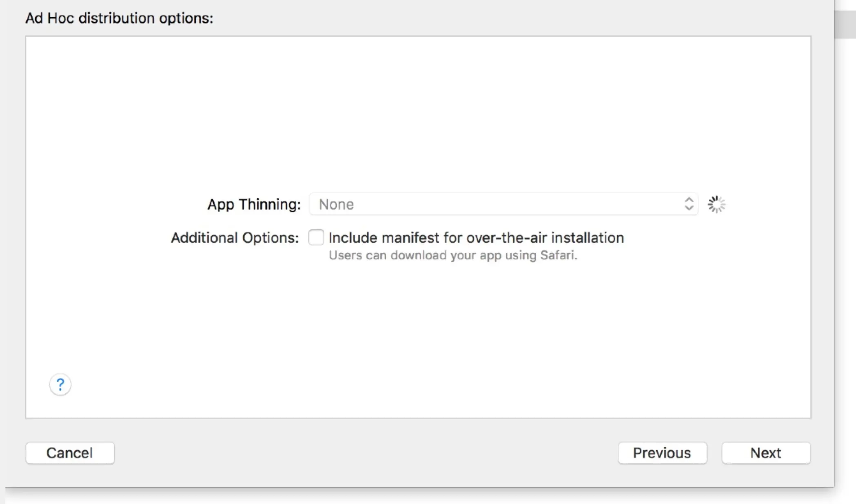The height and width of the screenshot is (504, 856).
Task: Click the 'Include manifest for over-the-air installation' label
Action: coord(476,238)
